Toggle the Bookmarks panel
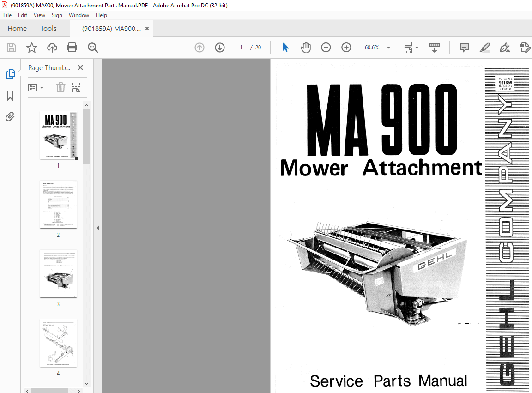 point(10,96)
